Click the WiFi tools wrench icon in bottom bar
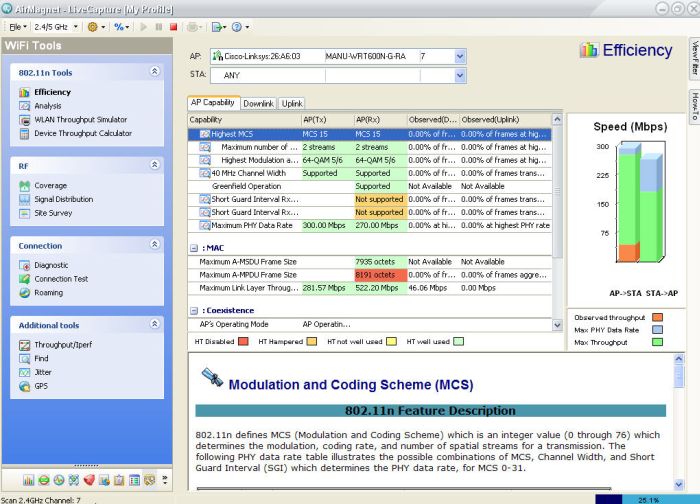 pyautogui.click(x=150, y=480)
